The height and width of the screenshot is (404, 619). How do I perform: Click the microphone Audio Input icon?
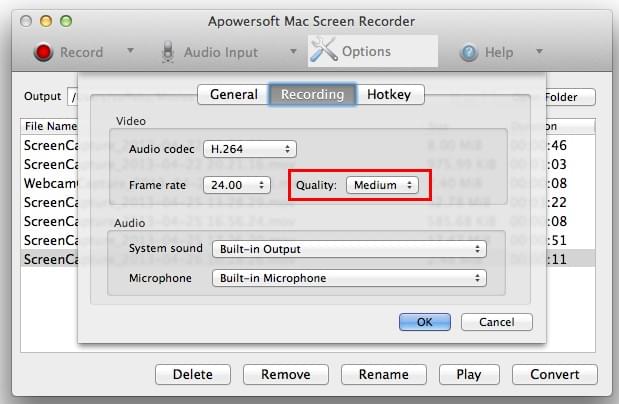(x=168, y=52)
